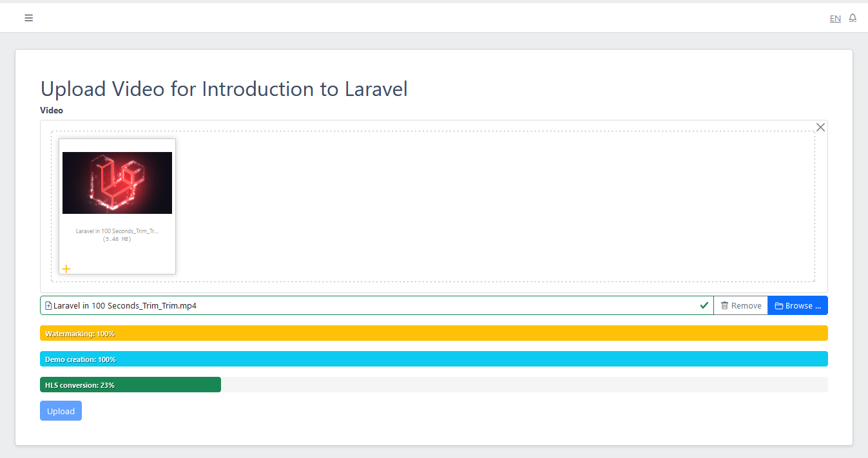Click the Upload Video for Introduction heading
Image resolution: width=868 pixels, height=458 pixels.
pyautogui.click(x=224, y=89)
